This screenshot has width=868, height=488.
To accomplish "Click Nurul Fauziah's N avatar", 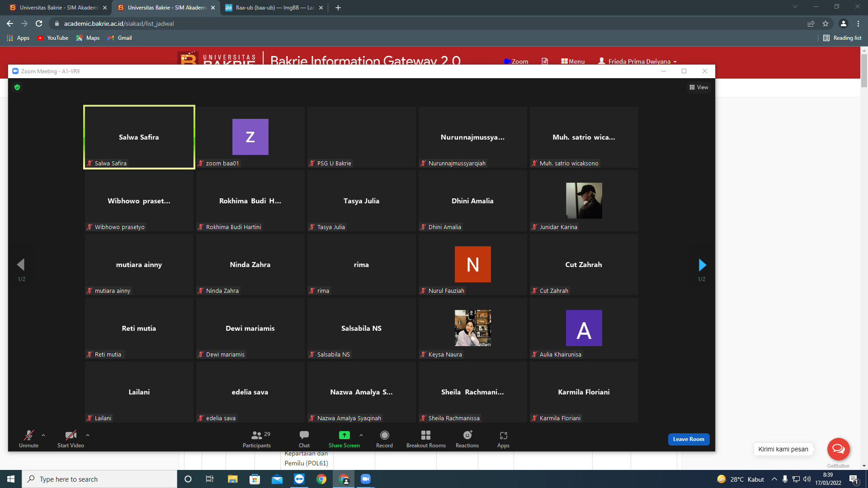I will [473, 264].
